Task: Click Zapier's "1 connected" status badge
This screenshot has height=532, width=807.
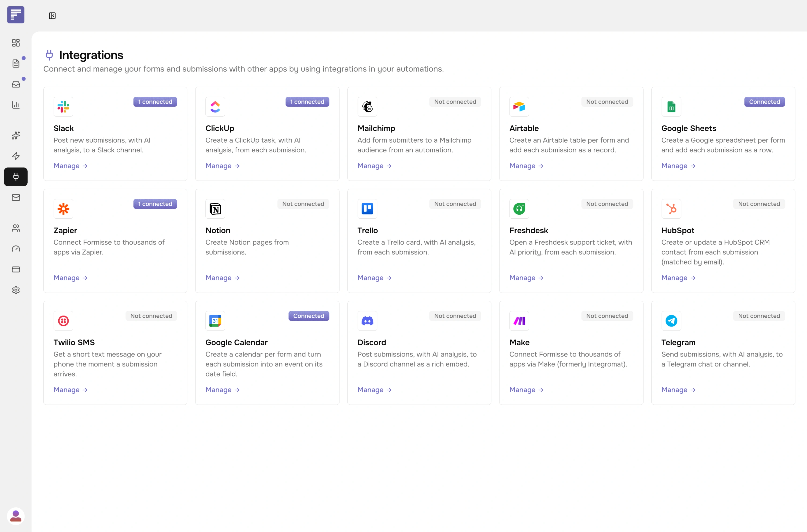Action: click(155, 204)
